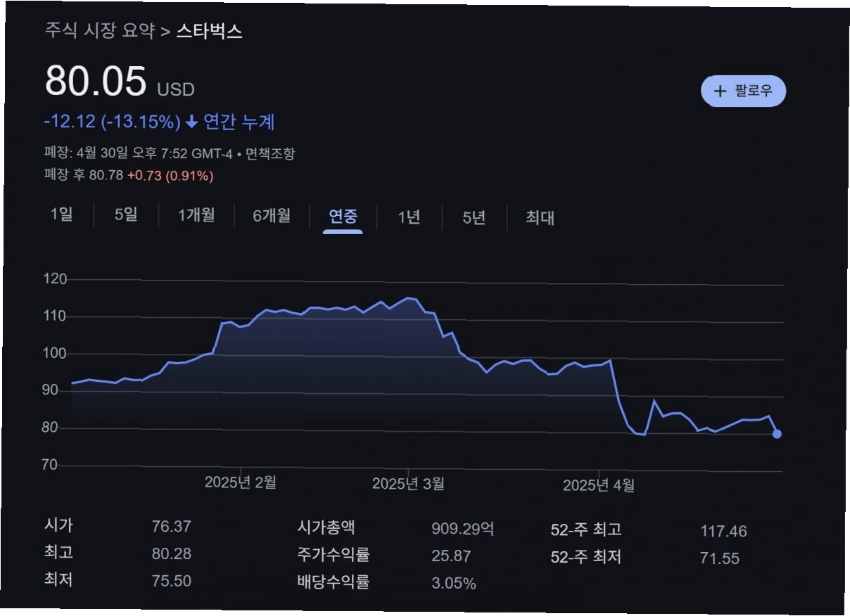Image resolution: width=850 pixels, height=616 pixels.
Task: Switch to the 6개월 range tab
Action: pos(272,216)
